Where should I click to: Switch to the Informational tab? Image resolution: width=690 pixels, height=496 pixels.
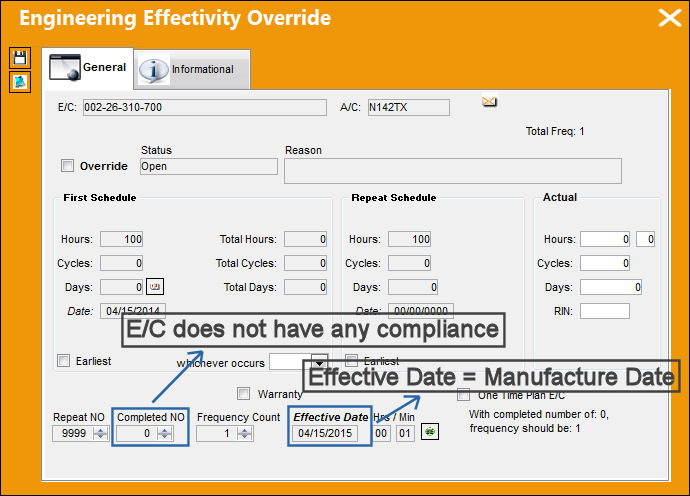tap(192, 70)
